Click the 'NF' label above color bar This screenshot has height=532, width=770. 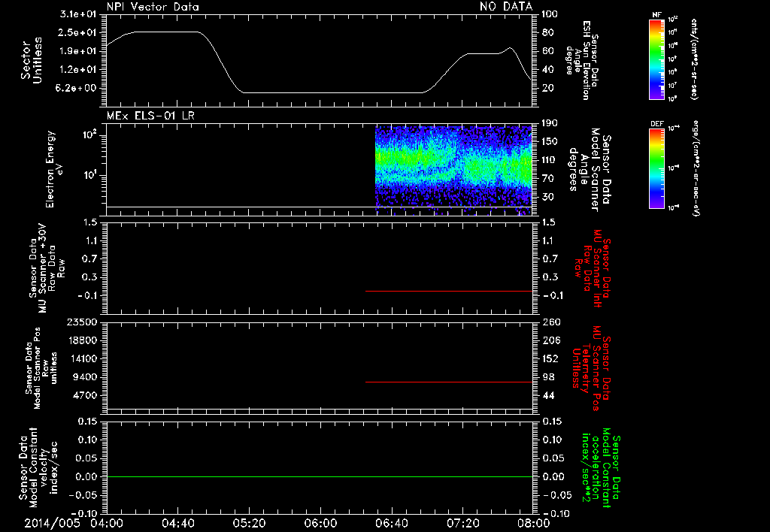pyautogui.click(x=656, y=16)
